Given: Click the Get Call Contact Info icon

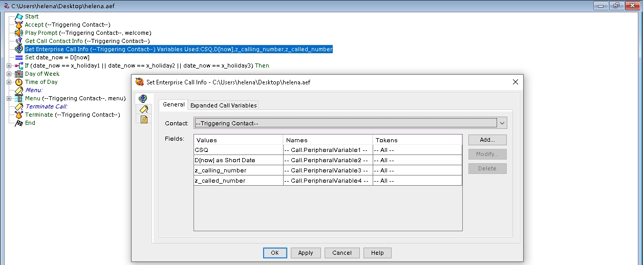Looking at the screenshot, I should coord(19,41).
